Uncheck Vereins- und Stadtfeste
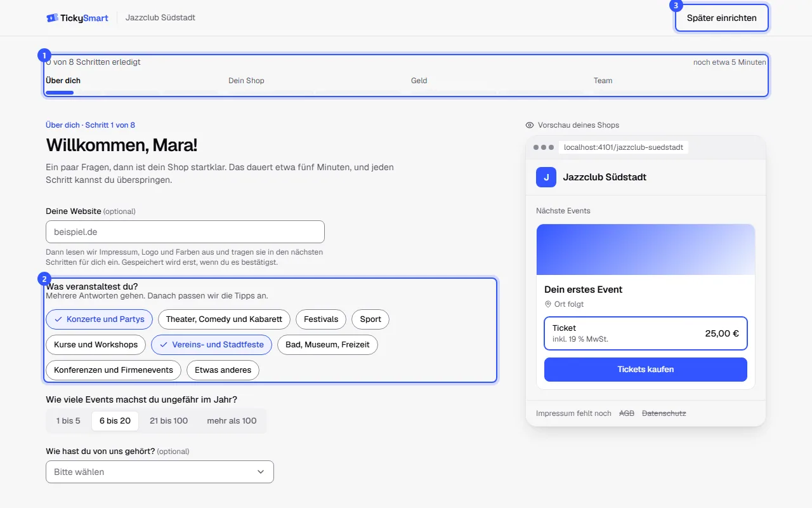 (x=211, y=345)
